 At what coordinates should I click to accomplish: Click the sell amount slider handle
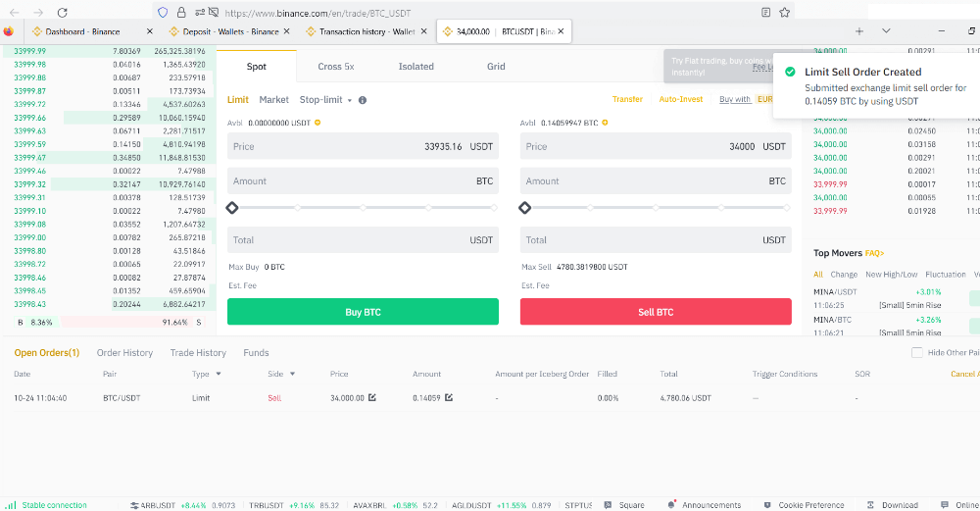pos(525,208)
